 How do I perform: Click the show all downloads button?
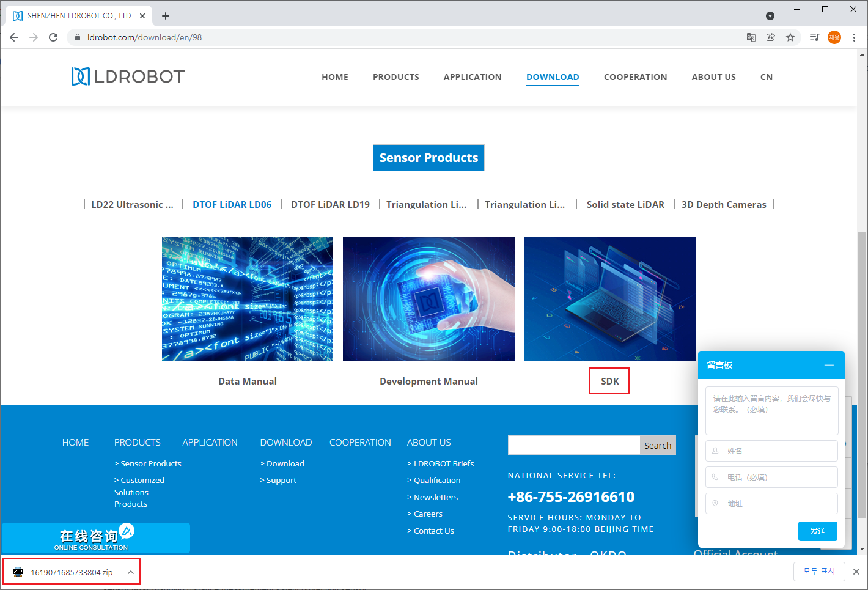tap(819, 571)
